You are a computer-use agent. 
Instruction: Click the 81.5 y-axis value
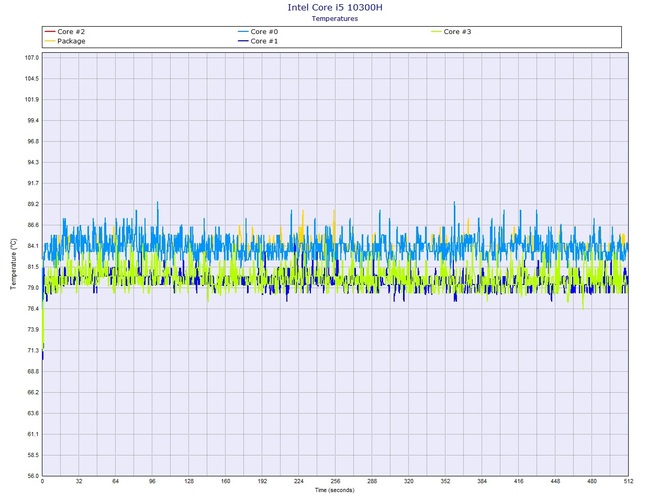pyautogui.click(x=33, y=267)
